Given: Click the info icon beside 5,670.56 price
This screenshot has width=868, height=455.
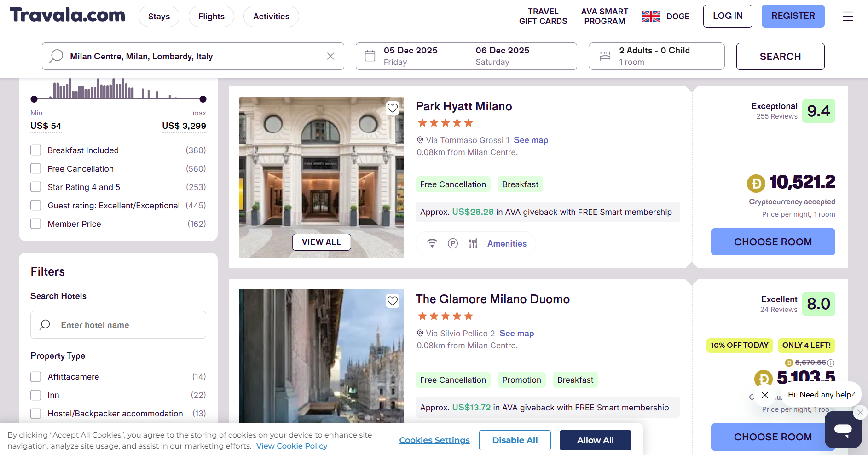Looking at the screenshot, I should (x=831, y=363).
